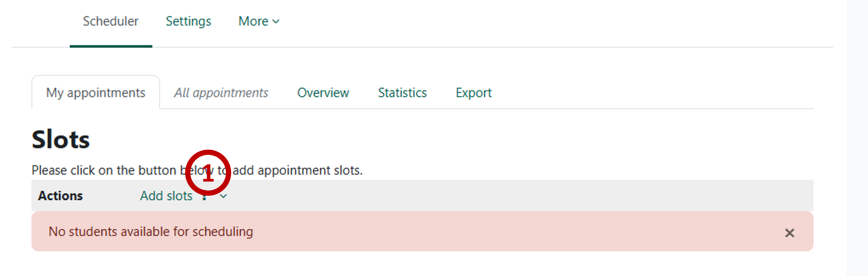Viewport: 868px width, 276px height.
Task: Click the Actions label
Action: (x=60, y=196)
